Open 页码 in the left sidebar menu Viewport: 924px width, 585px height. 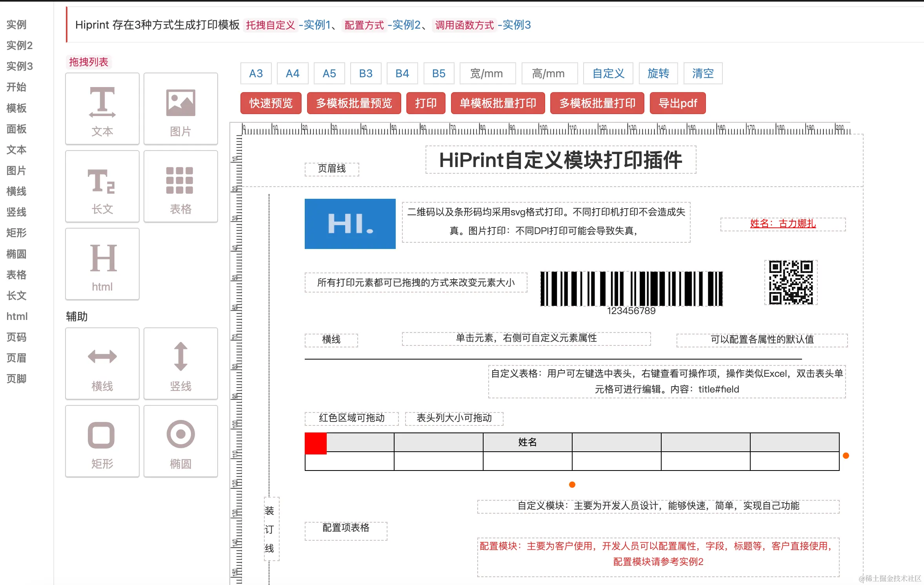16,337
